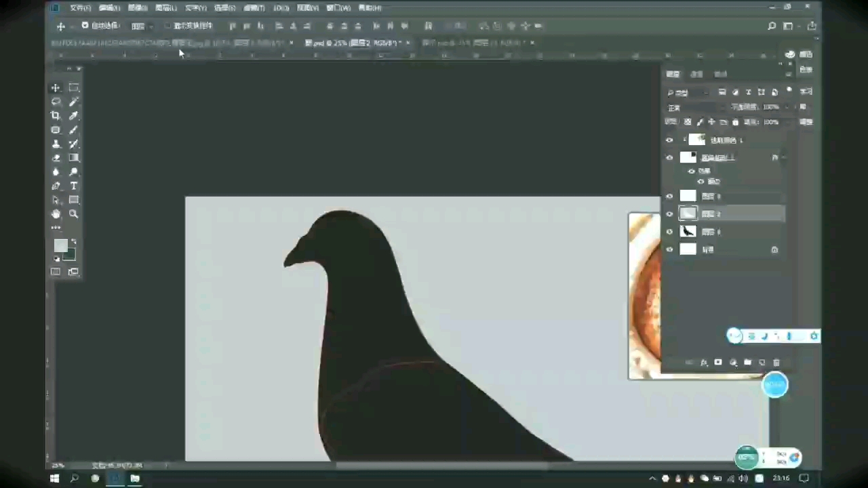Select the Clone Stamp tool
Screen dimensions: 868x488
tap(56, 144)
